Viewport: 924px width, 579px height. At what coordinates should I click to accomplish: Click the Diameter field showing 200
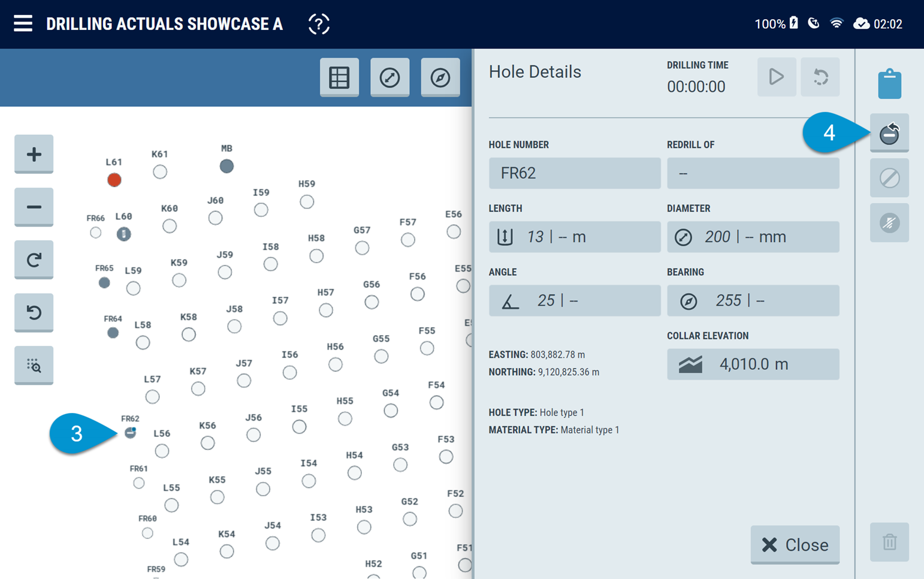coord(753,237)
